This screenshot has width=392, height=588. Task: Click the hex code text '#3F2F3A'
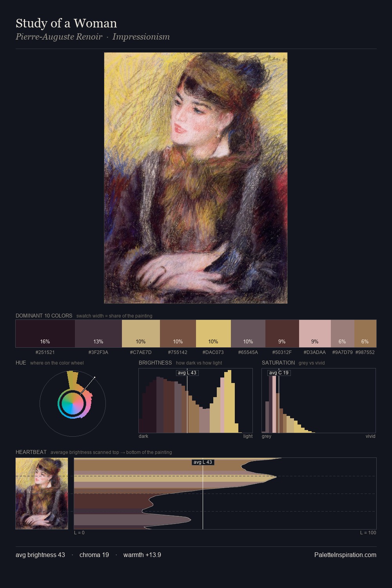point(98,352)
